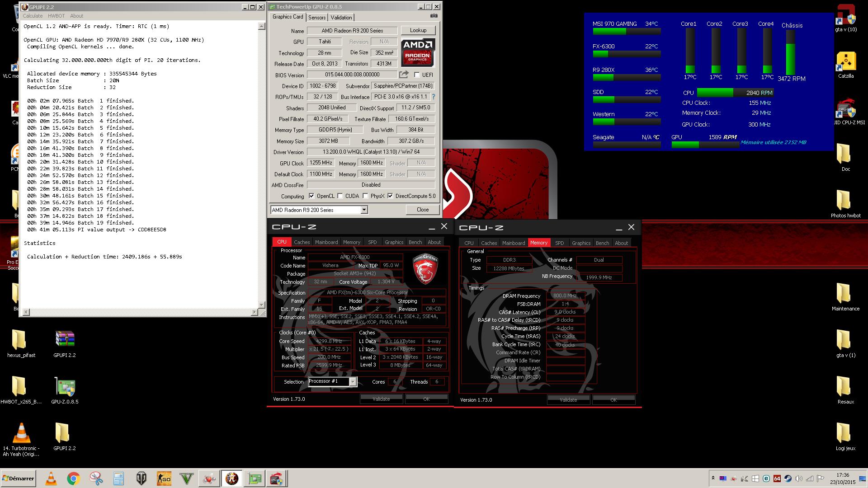Launch CS:GO from the taskbar

[x=164, y=479]
